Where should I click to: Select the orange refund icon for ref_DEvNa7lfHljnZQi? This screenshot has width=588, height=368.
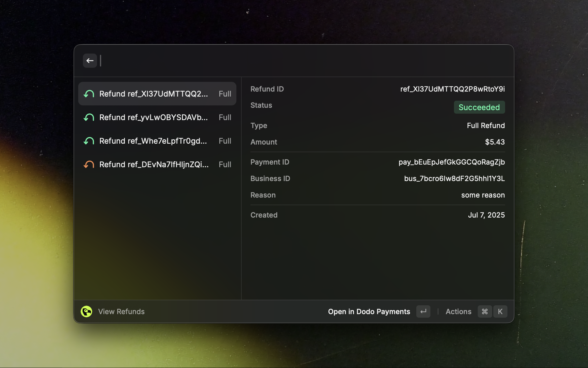[x=88, y=164]
